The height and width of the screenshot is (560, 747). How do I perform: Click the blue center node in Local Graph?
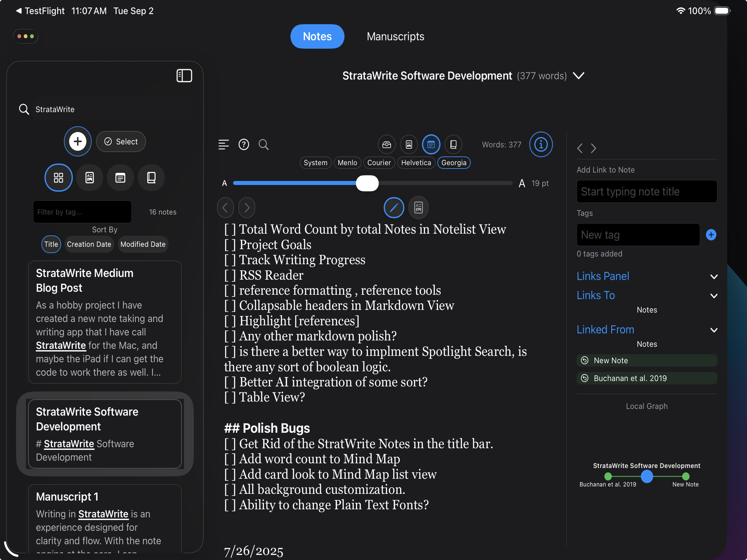point(646,476)
